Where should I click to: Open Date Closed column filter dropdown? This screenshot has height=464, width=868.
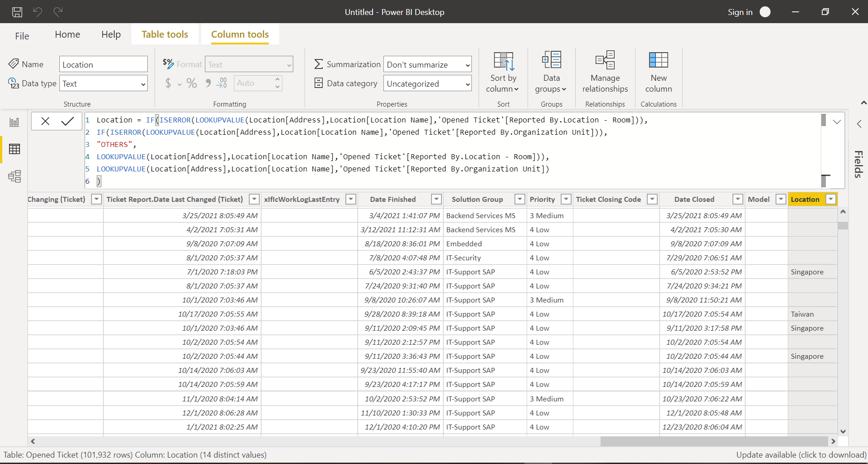[x=738, y=199]
